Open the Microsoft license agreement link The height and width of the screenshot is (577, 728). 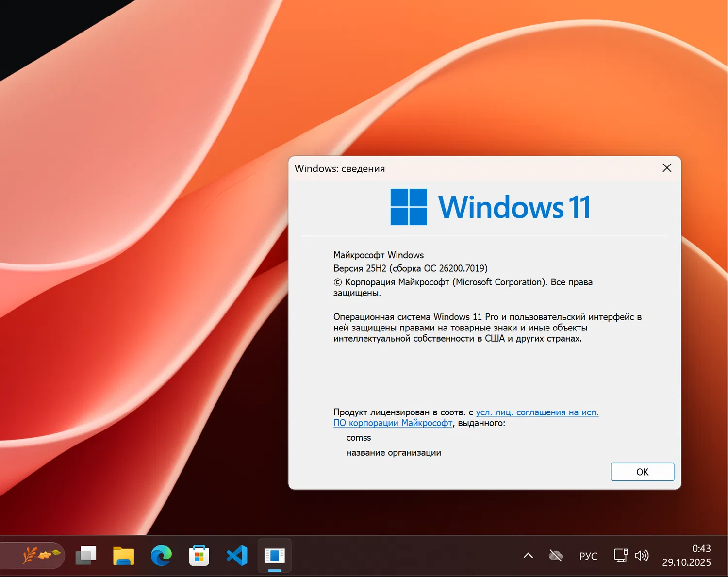[x=536, y=412]
